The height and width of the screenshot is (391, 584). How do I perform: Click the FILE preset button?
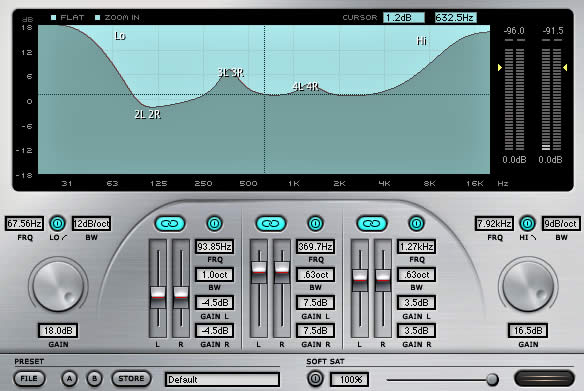coord(29,379)
